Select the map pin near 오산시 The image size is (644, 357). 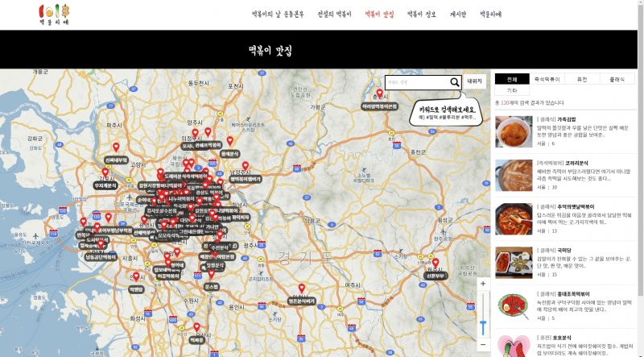tap(196, 327)
